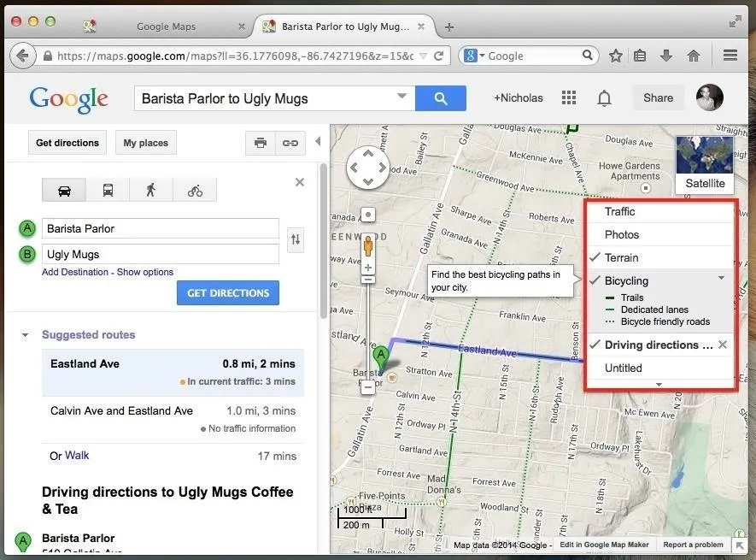The height and width of the screenshot is (560, 756).
Task: Close the directions form with the X
Action: [300, 182]
